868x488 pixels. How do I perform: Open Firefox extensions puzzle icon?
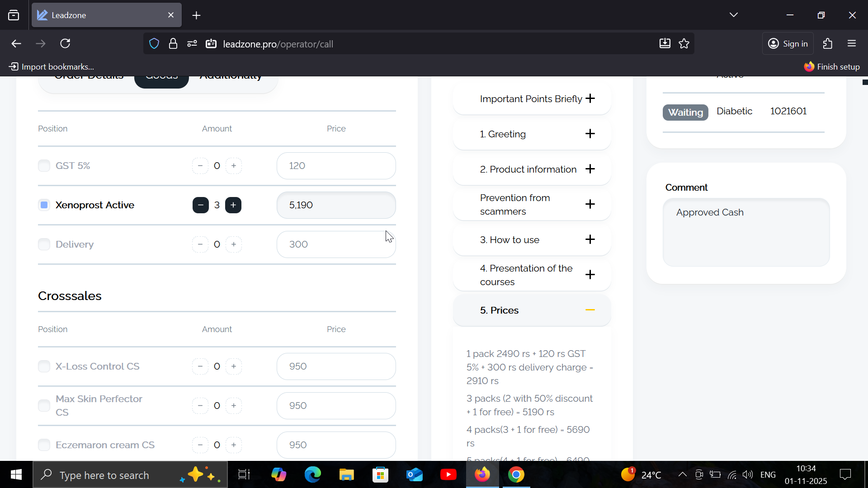pyautogui.click(x=827, y=44)
